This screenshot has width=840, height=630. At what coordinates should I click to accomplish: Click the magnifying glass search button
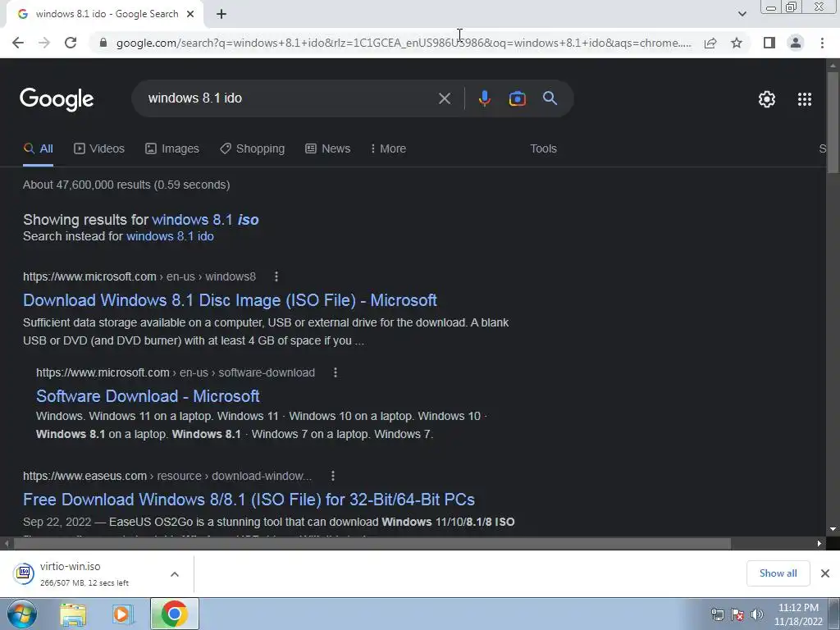pos(550,98)
